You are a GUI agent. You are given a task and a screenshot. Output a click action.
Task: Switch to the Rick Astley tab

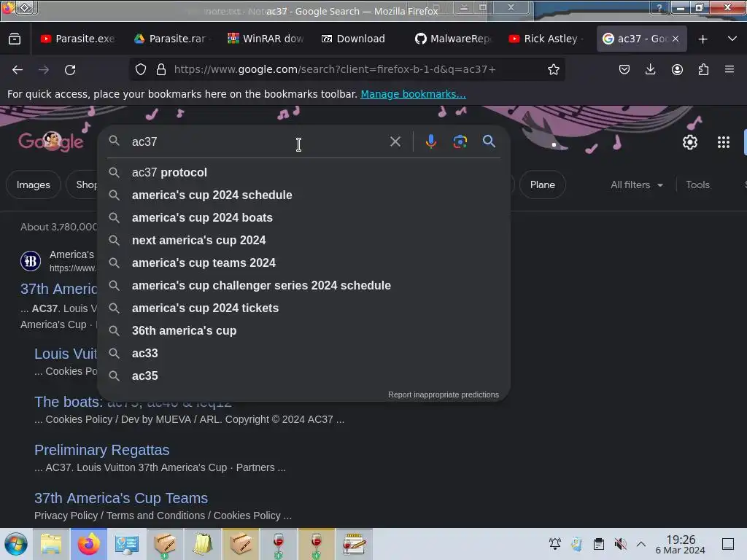pyautogui.click(x=546, y=39)
